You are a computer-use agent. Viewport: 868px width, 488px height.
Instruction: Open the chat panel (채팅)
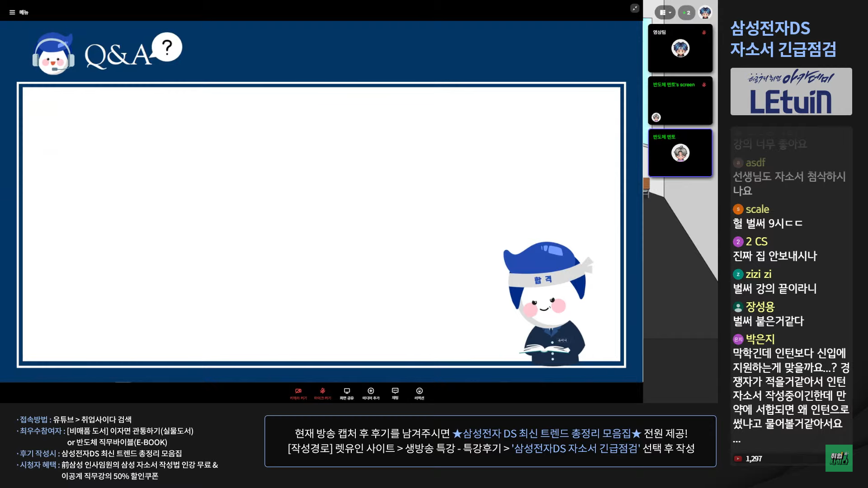click(x=395, y=393)
